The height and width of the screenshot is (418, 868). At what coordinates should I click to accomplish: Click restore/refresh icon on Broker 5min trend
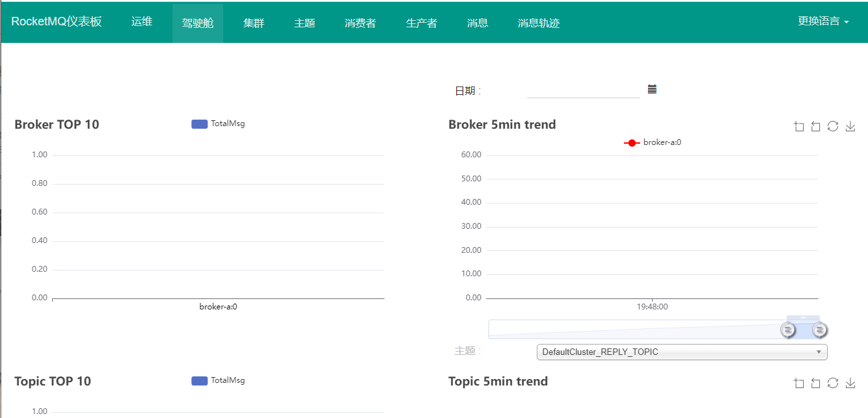[833, 126]
